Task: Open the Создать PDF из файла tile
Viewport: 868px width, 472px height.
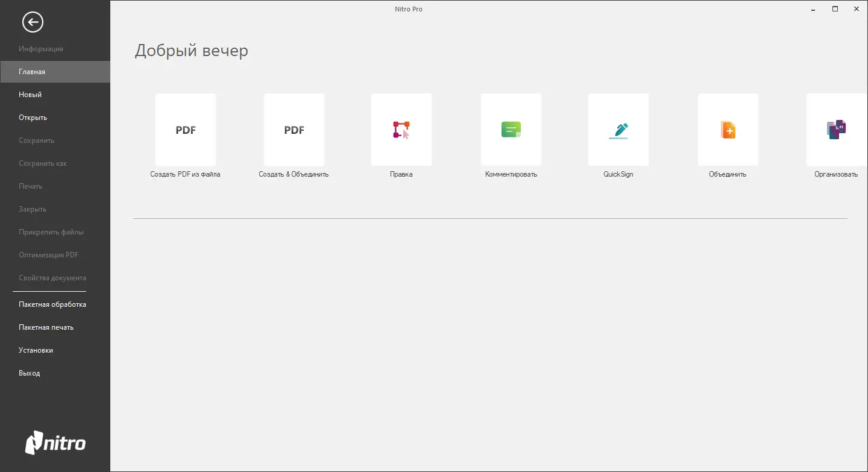Action: click(186, 130)
